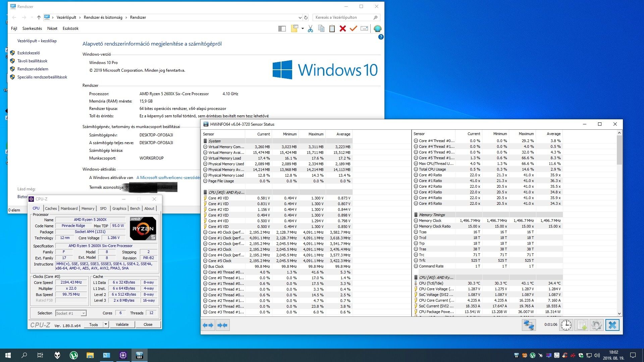Click the clipboard Paste icon
The image size is (644, 362).
point(332,28)
